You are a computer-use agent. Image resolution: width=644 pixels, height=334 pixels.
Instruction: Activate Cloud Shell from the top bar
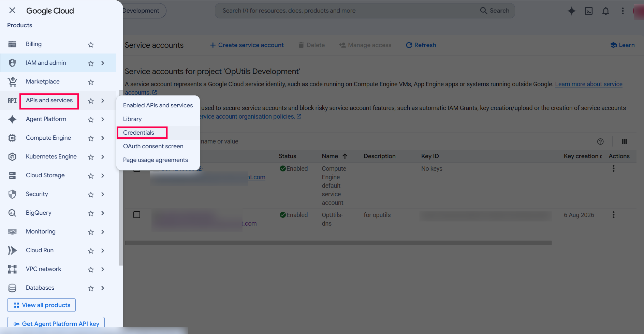589,11
